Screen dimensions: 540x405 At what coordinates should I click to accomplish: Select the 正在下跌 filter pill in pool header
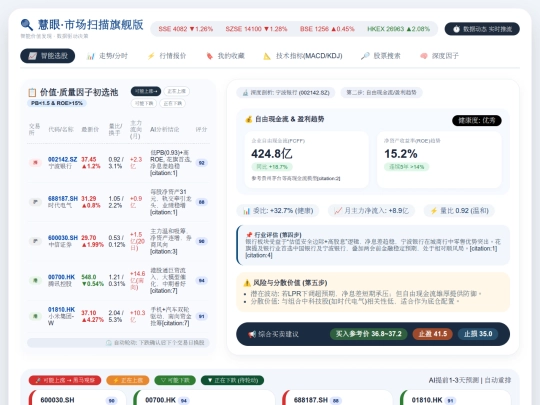pyautogui.click(x=173, y=103)
